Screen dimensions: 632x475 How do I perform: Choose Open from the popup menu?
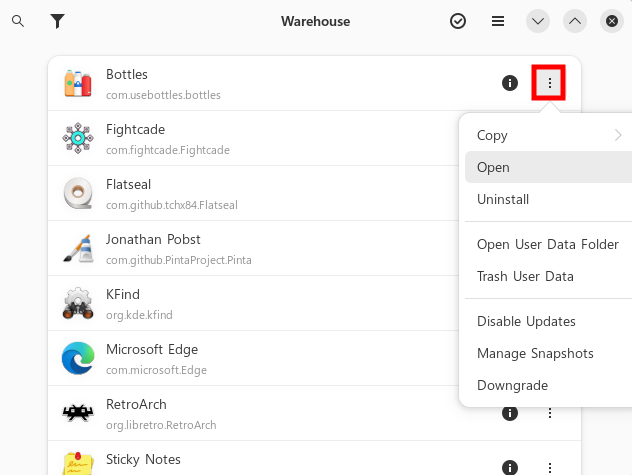click(x=548, y=167)
